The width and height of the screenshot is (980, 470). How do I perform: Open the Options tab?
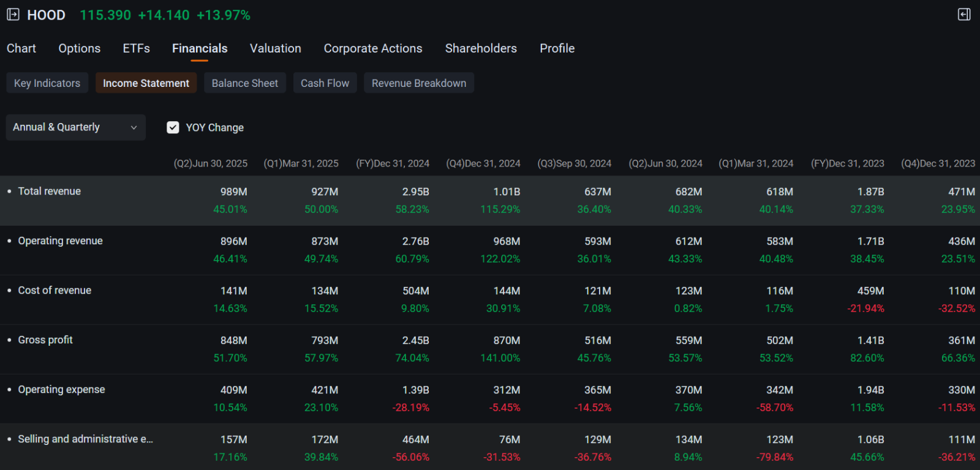click(x=80, y=48)
